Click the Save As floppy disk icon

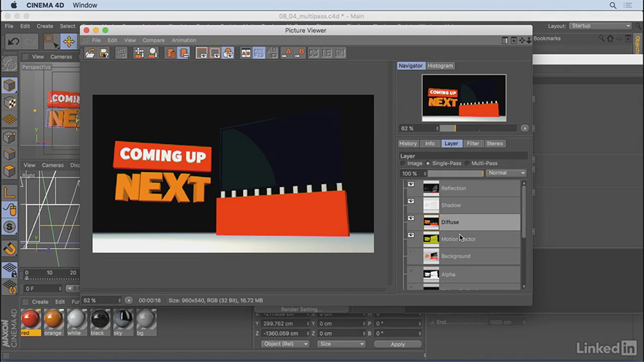[104, 53]
